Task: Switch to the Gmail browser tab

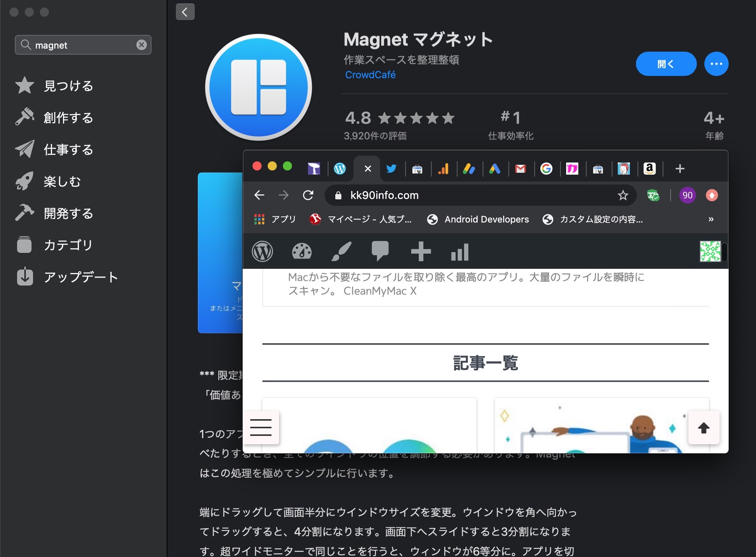Action: pyautogui.click(x=521, y=169)
